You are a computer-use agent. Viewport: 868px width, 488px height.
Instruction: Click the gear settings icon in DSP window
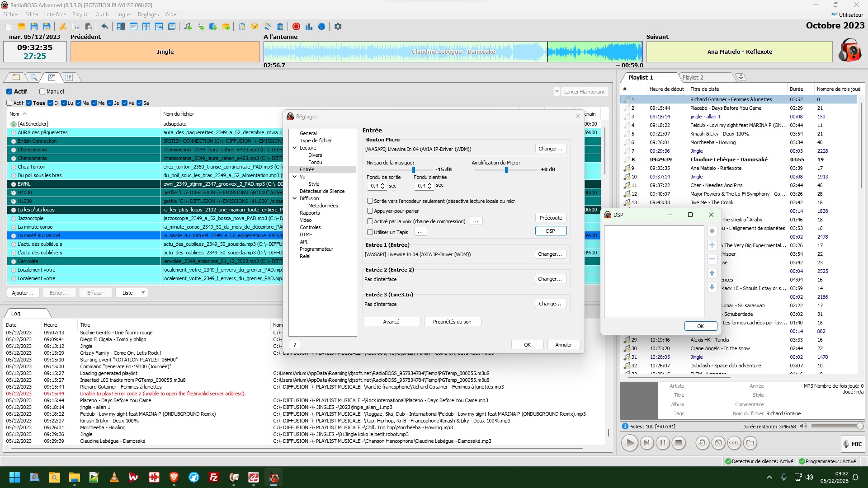pyautogui.click(x=712, y=231)
